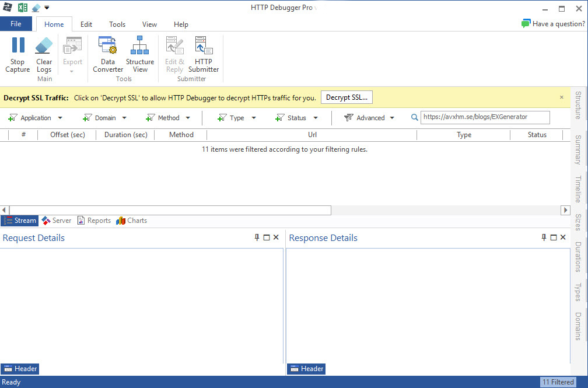Open the Structure View tool
The height and width of the screenshot is (388, 588).
[140, 54]
